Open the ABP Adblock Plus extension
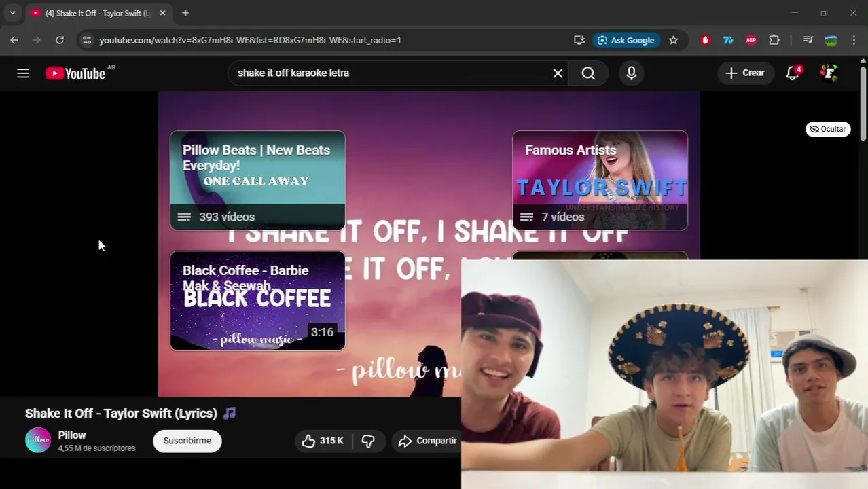The image size is (868, 489). 751,40
